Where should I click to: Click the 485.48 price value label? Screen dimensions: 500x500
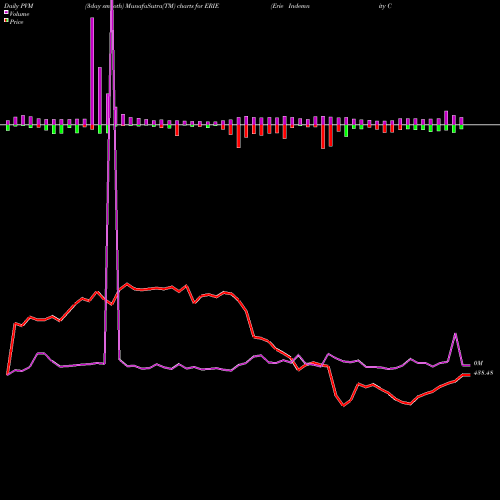click(483, 373)
